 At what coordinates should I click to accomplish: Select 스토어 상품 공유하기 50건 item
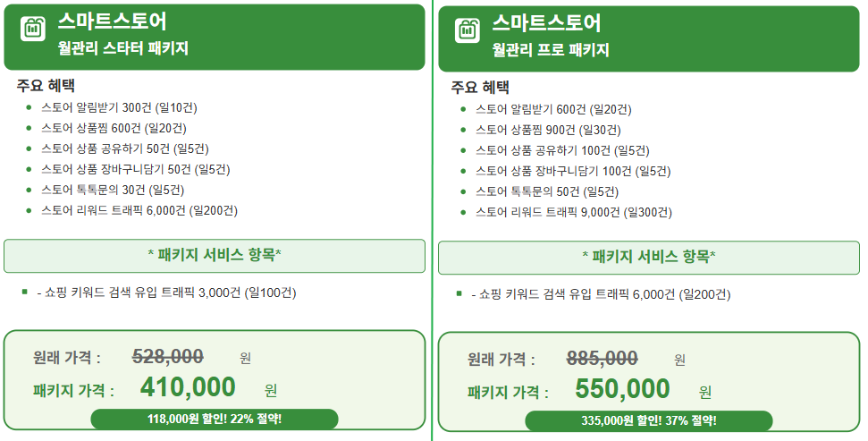pyautogui.click(x=124, y=148)
